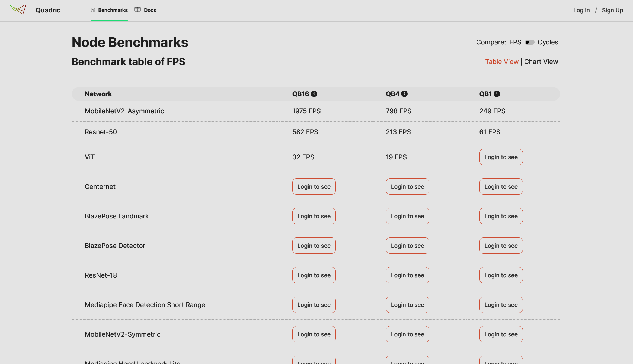Screen dimensions: 633x364
Task: Click Login to see for BlazePose Detector QB16
Action: pyautogui.click(x=314, y=246)
